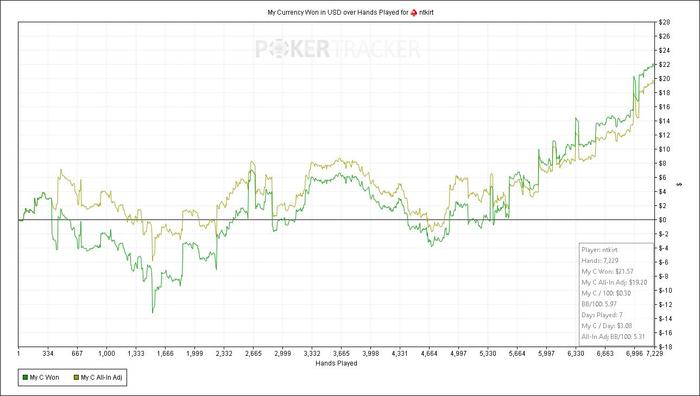Click the yellow My C All-In Adj legend swatch
Image resolution: width=700 pixels, height=396 pixels.
[x=76, y=378]
